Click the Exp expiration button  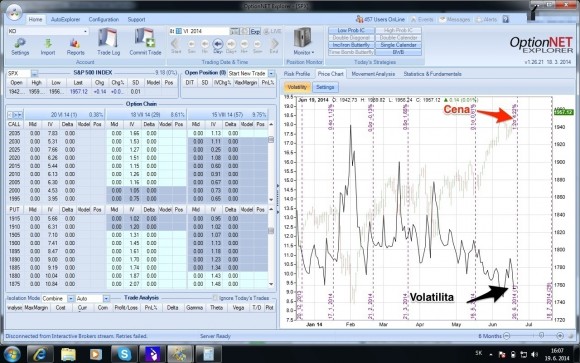pyautogui.click(x=255, y=31)
